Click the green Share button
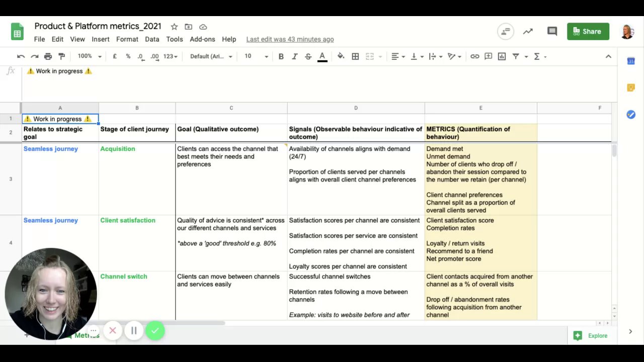644x362 pixels. pyautogui.click(x=588, y=31)
